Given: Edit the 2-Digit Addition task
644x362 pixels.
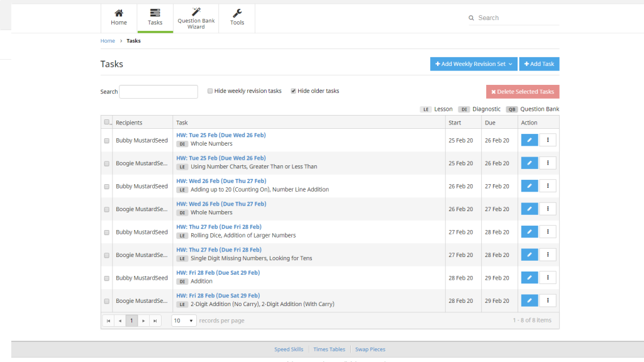Looking at the screenshot, I should [530, 301].
